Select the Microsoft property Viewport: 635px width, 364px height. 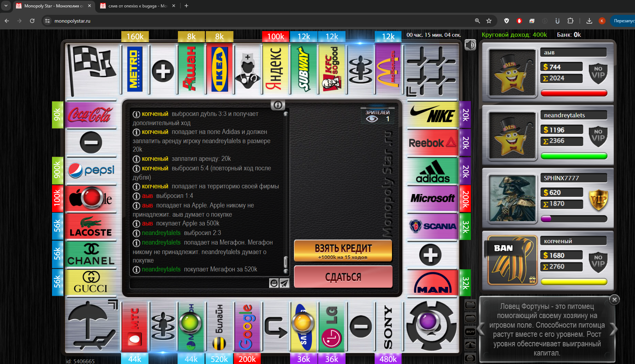pyautogui.click(x=433, y=199)
